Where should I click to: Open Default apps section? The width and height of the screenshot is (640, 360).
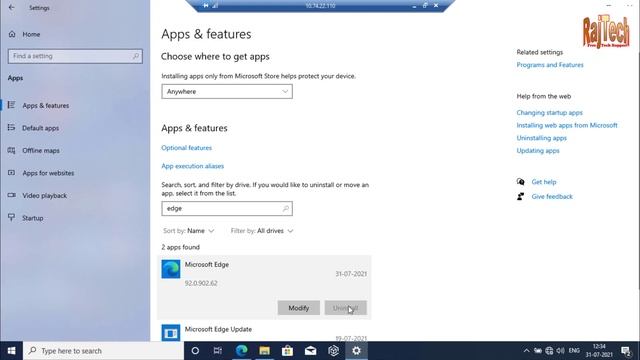(40, 128)
